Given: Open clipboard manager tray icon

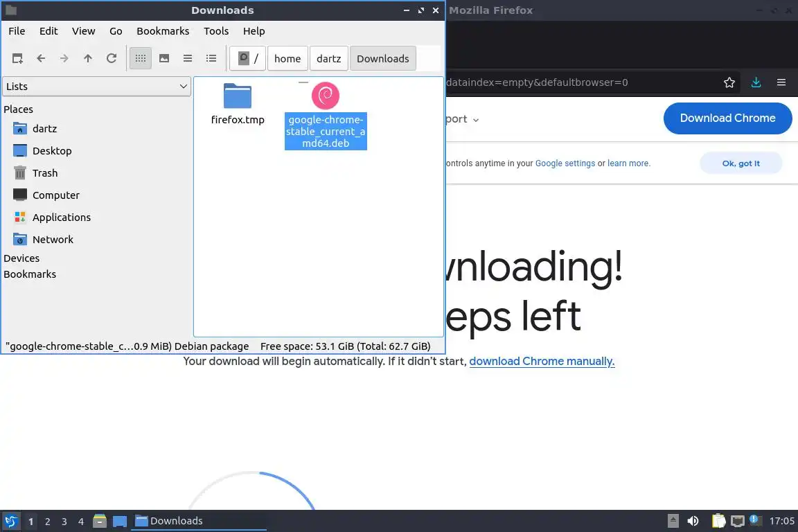Looking at the screenshot, I should (718, 521).
